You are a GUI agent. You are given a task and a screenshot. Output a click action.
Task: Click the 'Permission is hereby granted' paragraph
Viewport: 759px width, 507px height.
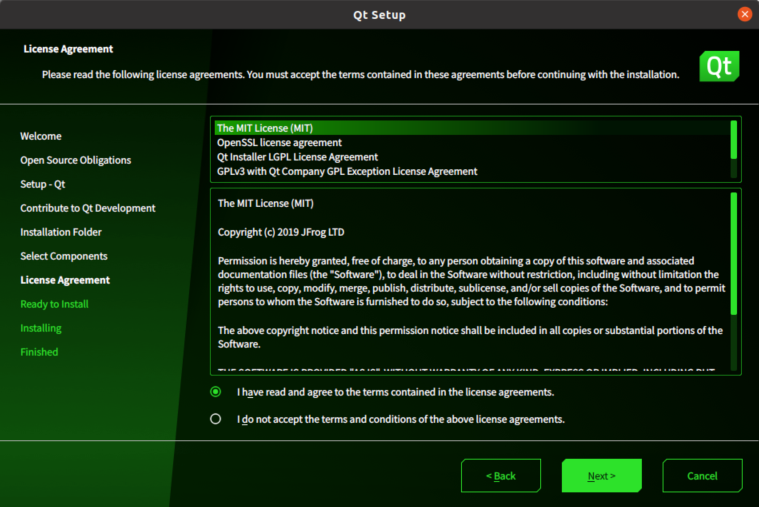click(471, 281)
